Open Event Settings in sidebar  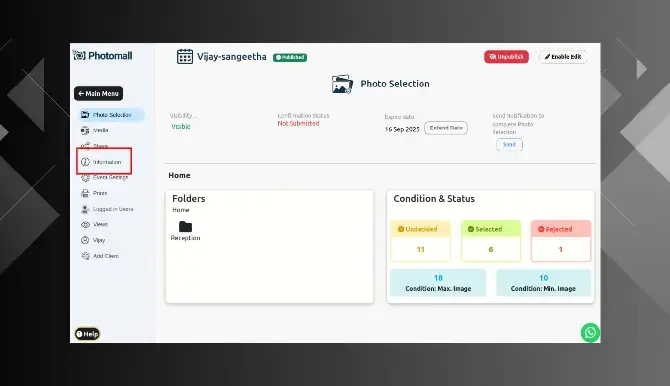click(x=105, y=177)
